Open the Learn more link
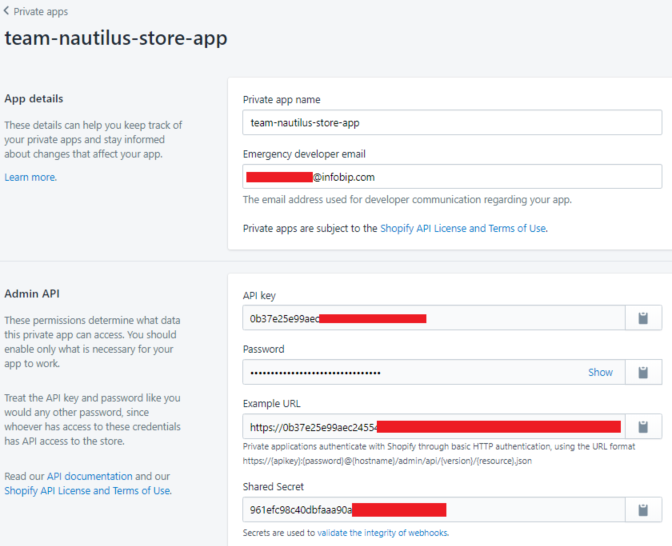Screen dimensions: 672x546 [30, 177]
